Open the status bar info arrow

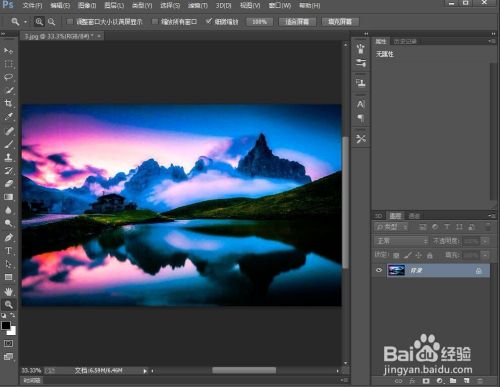pyautogui.click(x=145, y=371)
